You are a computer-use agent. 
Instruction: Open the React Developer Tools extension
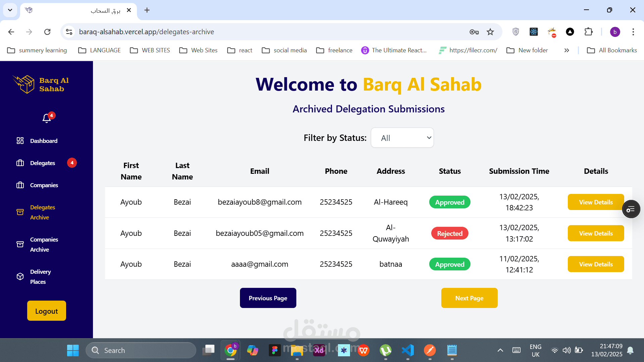click(x=534, y=32)
